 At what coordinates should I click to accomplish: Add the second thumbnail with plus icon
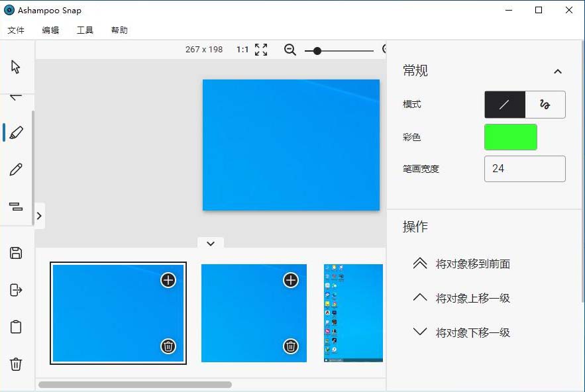tap(291, 280)
